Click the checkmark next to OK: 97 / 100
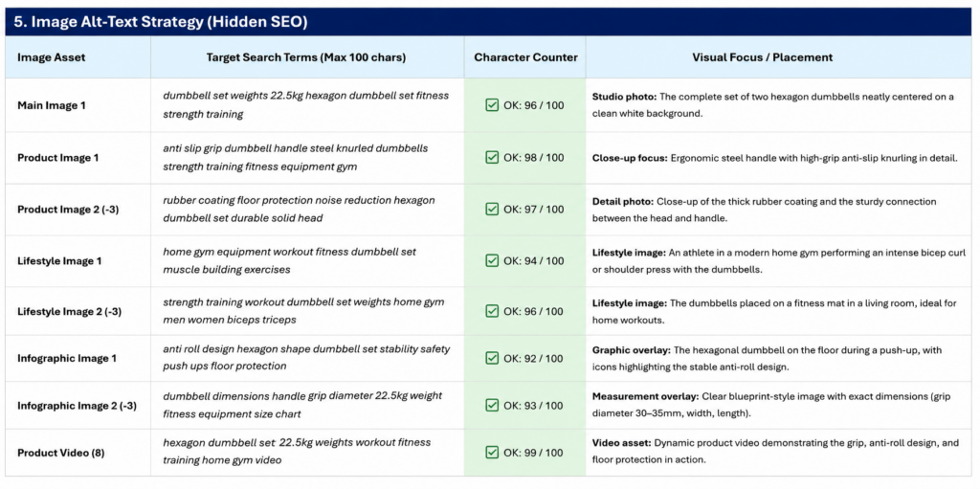Viewport: 980px width, 489px height. click(x=492, y=209)
